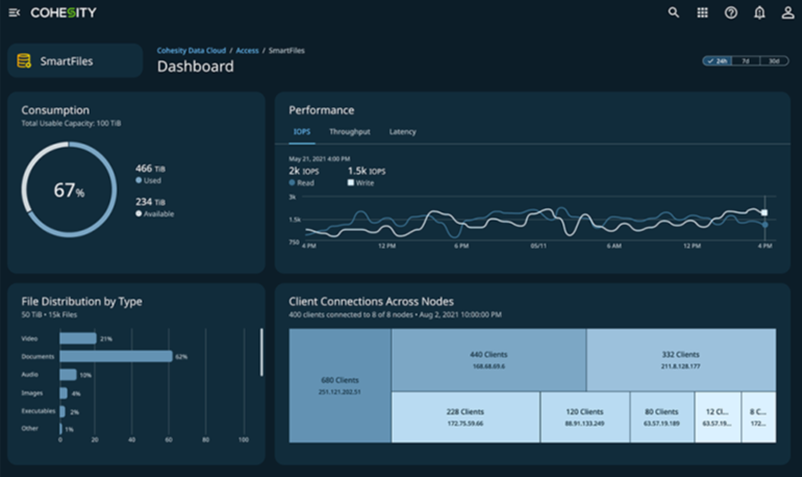Image resolution: width=802 pixels, height=477 pixels.
Task: Click the Cohesity Data Cloud breadcrumb link
Action: [x=191, y=49]
